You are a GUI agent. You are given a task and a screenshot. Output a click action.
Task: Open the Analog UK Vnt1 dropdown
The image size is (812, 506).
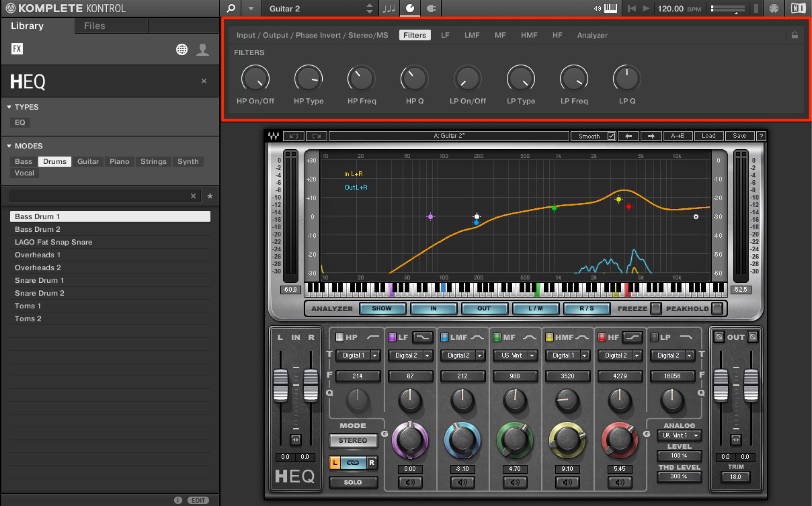pyautogui.click(x=679, y=435)
